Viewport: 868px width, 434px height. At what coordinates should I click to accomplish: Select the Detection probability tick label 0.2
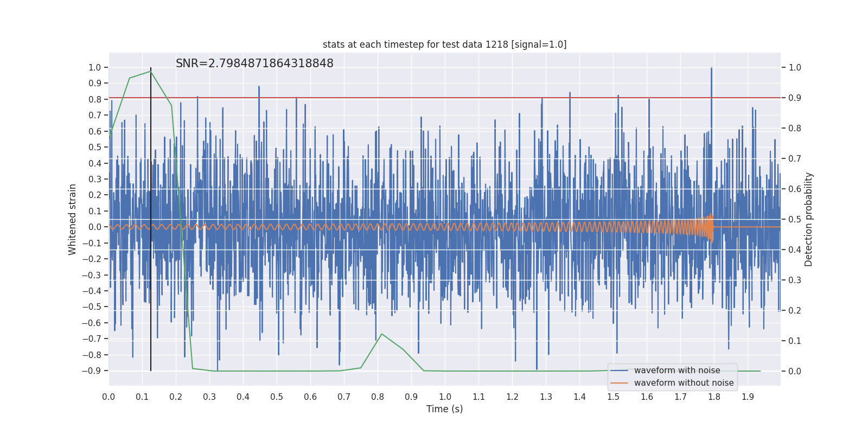[x=795, y=311]
